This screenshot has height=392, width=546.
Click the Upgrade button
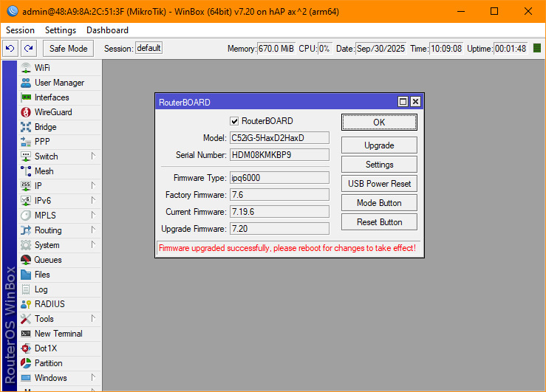[x=379, y=145]
